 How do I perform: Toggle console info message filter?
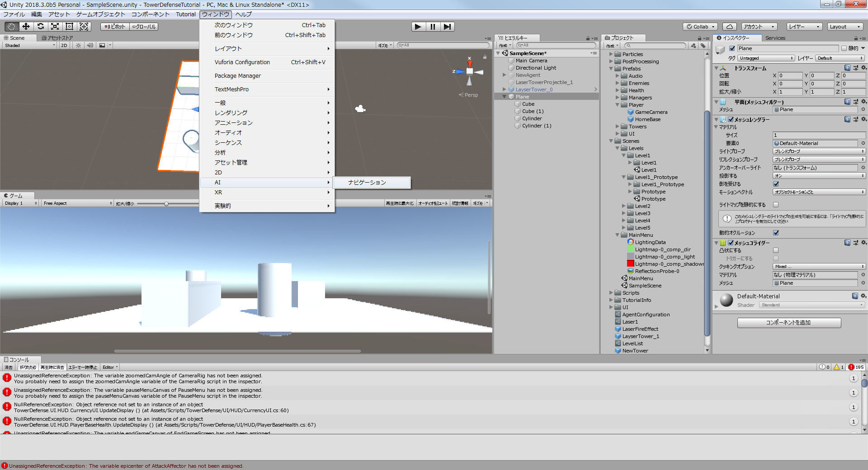824,367
